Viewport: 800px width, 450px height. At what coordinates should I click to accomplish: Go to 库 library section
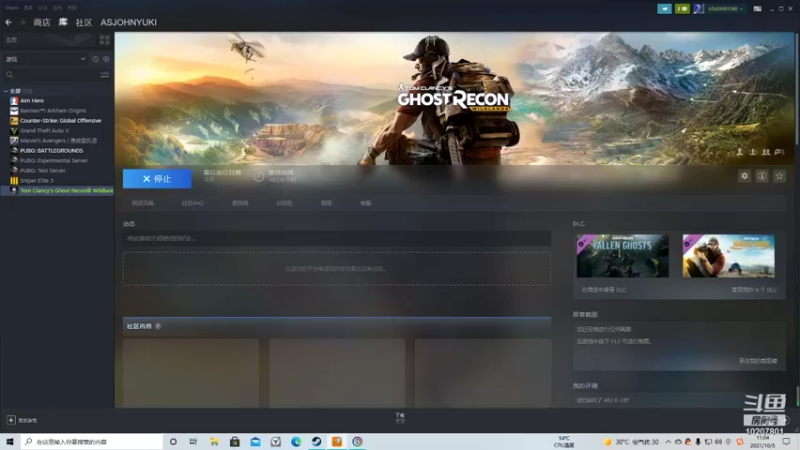[63, 22]
